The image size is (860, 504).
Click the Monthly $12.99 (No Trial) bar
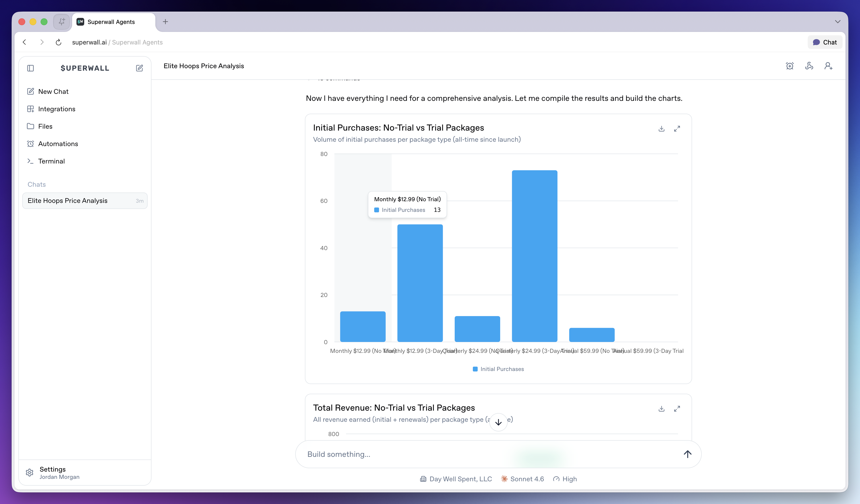coord(363,327)
